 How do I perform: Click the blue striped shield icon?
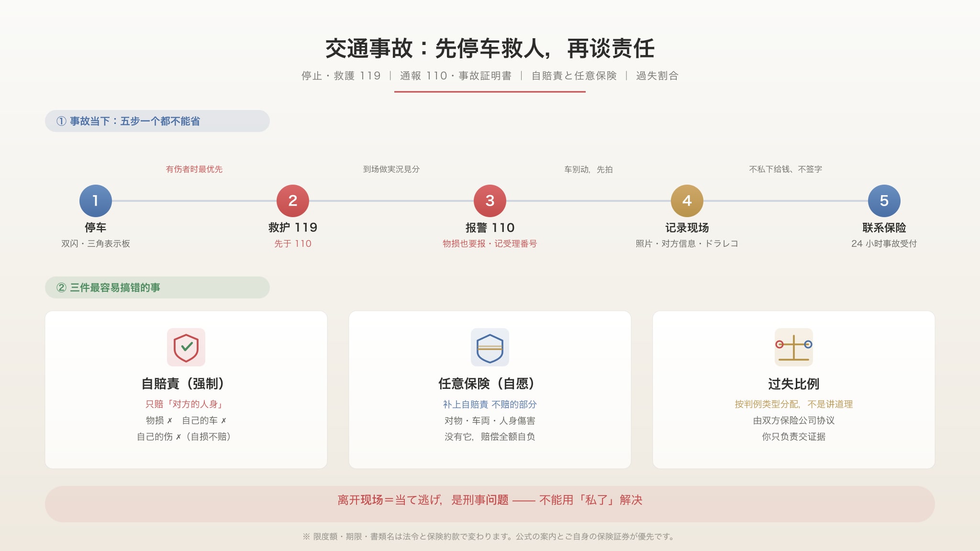pyautogui.click(x=490, y=347)
